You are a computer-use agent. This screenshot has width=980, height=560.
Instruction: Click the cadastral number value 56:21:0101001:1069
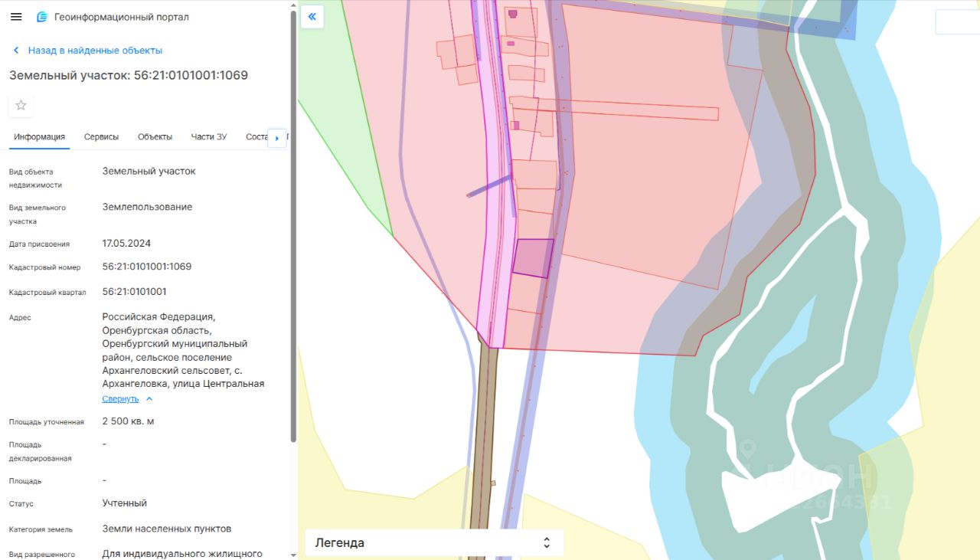pyautogui.click(x=147, y=267)
